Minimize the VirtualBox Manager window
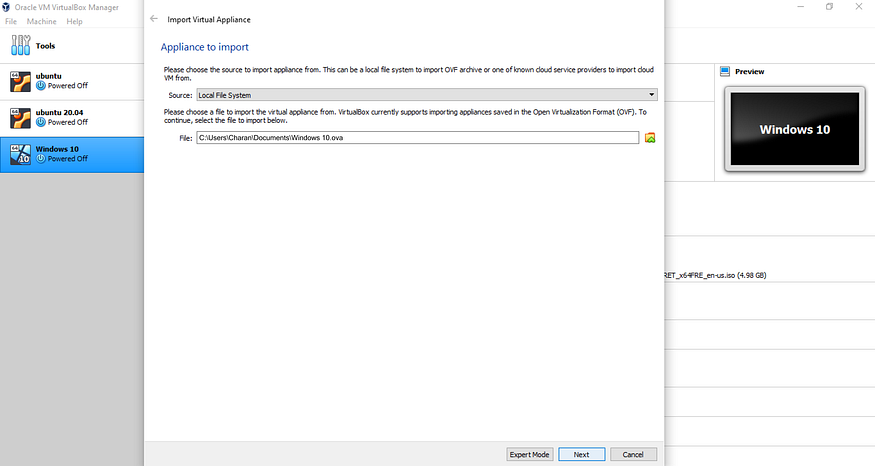The width and height of the screenshot is (875, 466). point(801,7)
